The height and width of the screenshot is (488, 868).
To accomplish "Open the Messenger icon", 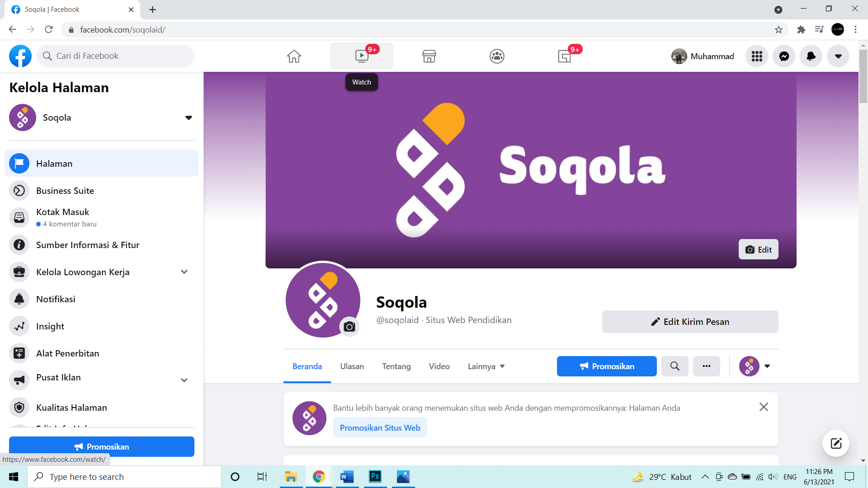I will [784, 56].
